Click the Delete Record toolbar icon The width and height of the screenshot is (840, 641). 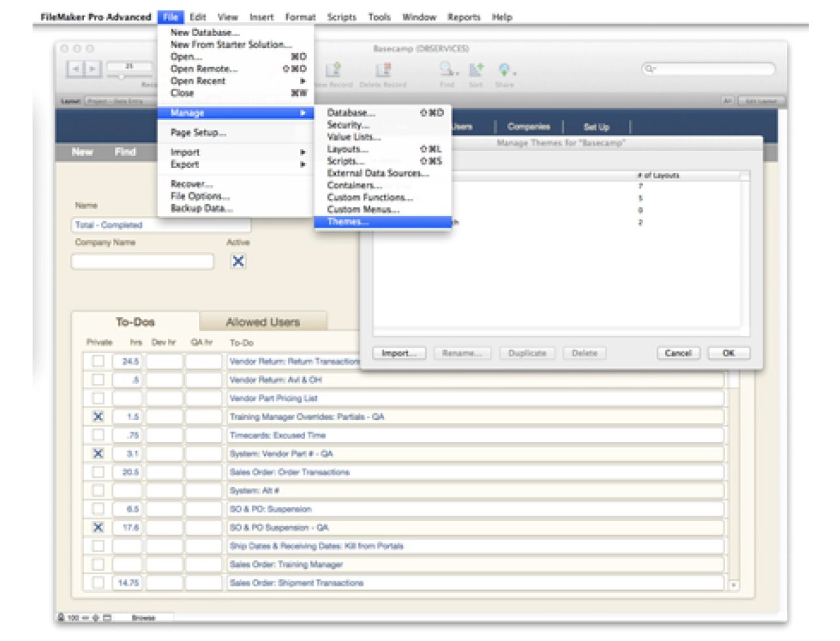coord(383,70)
